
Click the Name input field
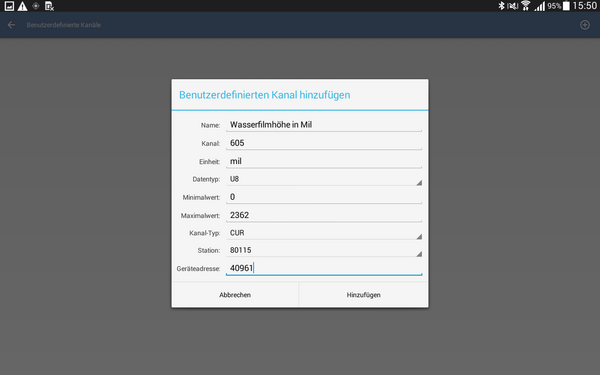tap(324, 125)
